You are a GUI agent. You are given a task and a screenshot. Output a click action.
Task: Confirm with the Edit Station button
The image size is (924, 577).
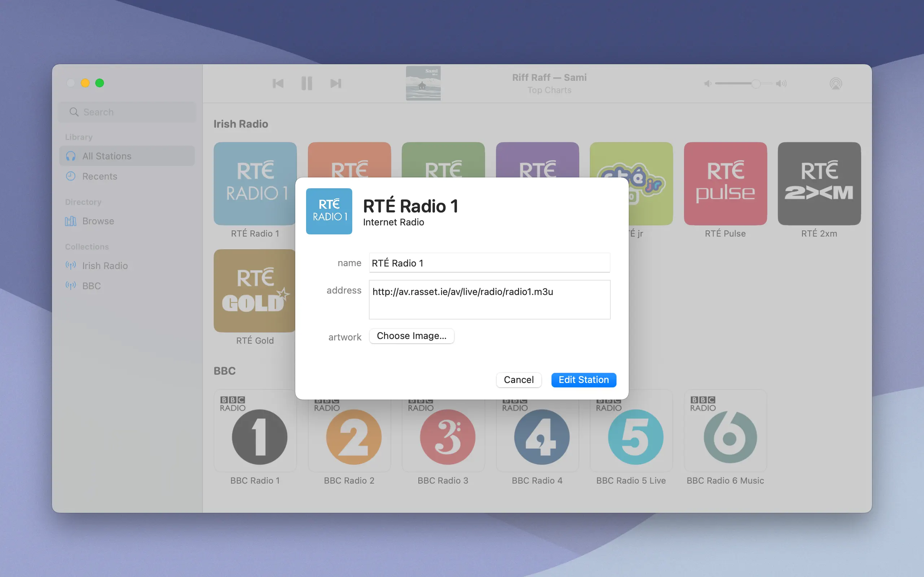pos(583,380)
